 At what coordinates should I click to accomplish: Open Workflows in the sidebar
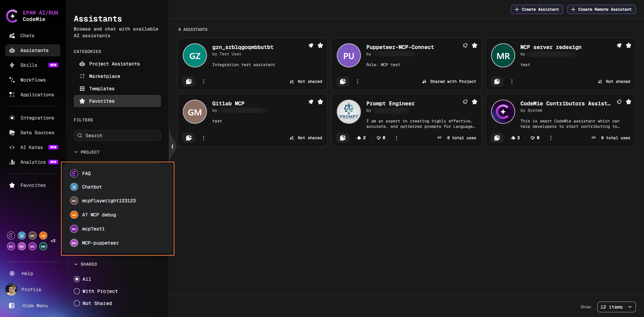click(x=33, y=80)
